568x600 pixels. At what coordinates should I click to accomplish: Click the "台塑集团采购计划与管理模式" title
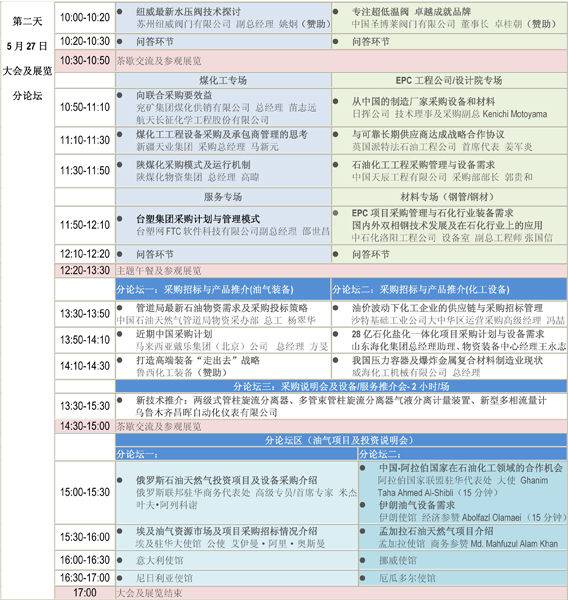(198, 219)
